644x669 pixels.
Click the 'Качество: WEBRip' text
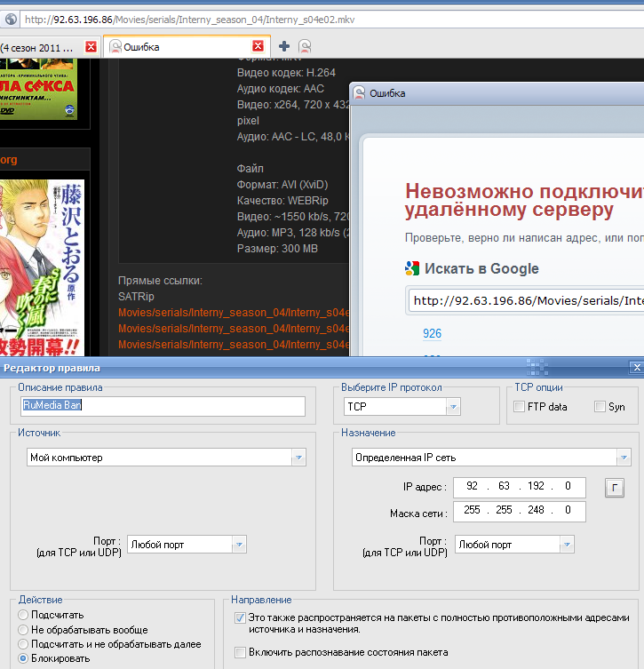(x=282, y=201)
